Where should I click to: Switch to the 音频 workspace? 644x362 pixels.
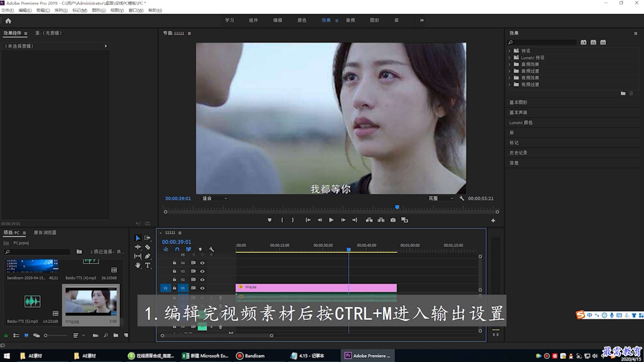click(351, 20)
